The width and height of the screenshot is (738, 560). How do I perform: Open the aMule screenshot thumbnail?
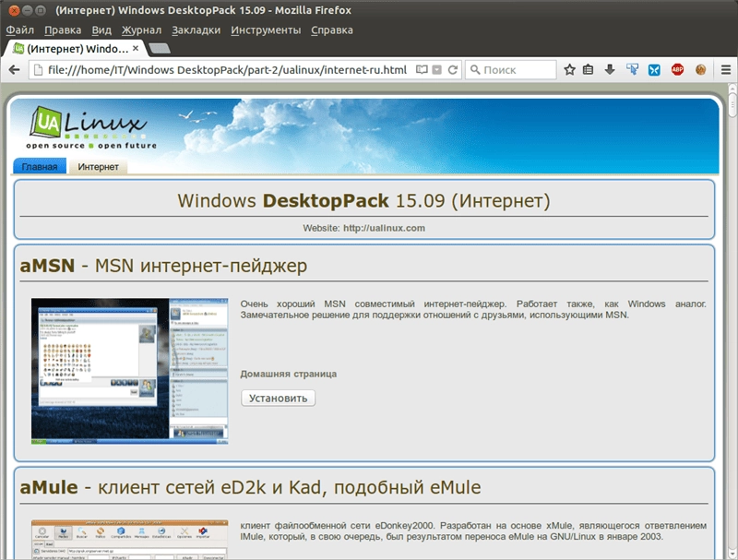point(129,540)
